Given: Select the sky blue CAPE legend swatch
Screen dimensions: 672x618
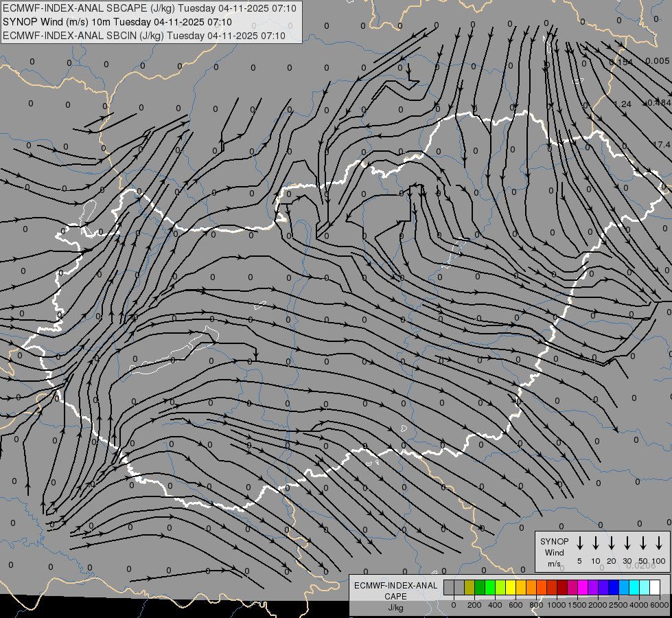Looking at the screenshot, I should [x=623, y=588].
